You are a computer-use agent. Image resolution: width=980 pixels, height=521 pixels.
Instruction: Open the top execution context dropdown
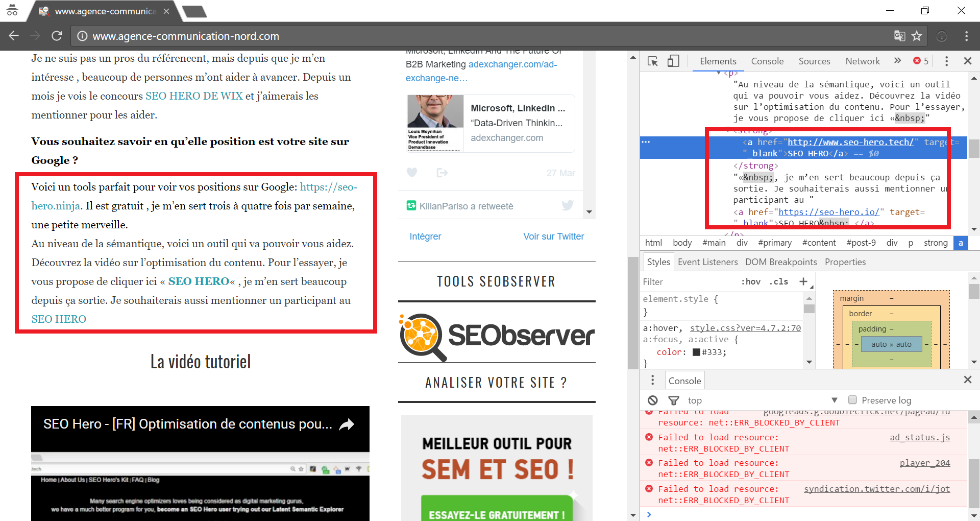(763, 400)
